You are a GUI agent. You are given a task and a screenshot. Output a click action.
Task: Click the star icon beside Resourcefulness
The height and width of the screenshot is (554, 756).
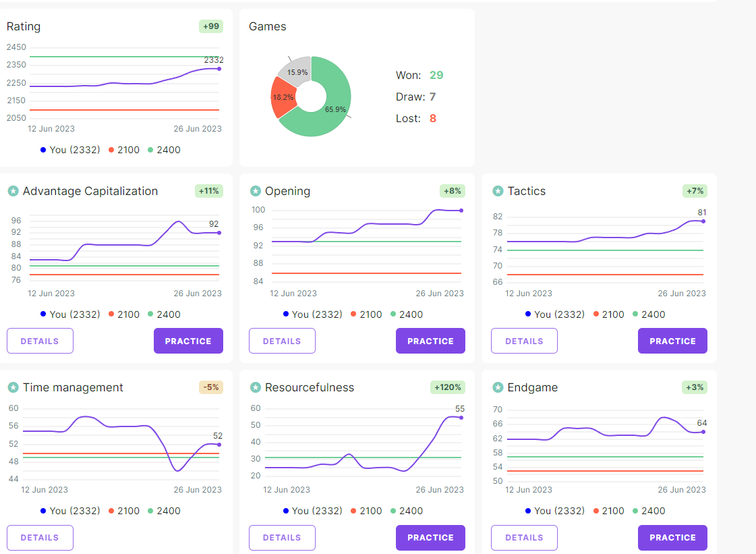click(x=255, y=387)
